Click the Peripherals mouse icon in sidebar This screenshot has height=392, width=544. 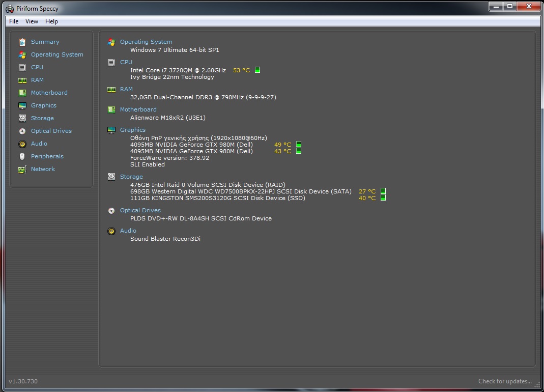[22, 157]
